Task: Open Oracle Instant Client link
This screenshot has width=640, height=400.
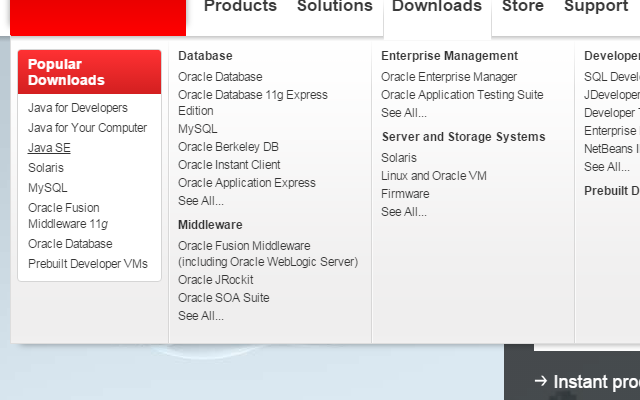Action: (x=229, y=165)
